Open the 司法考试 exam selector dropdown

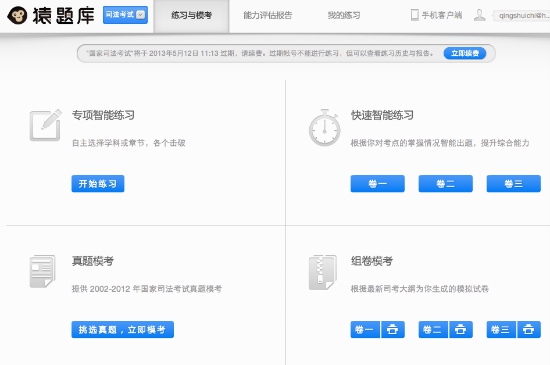[x=125, y=15]
